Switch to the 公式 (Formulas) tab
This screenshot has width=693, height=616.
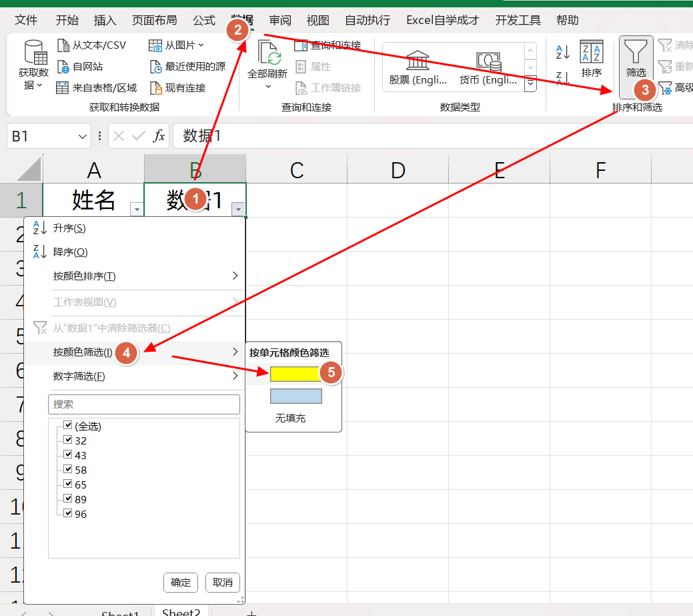pos(203,20)
